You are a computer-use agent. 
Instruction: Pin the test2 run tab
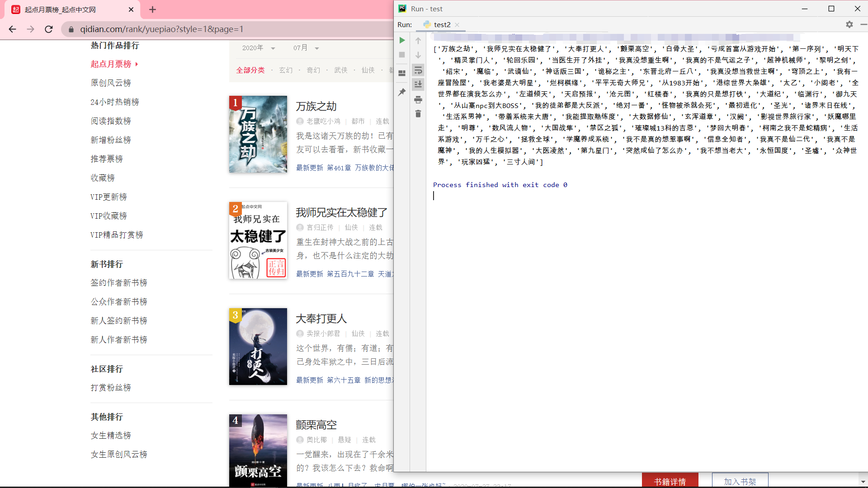coord(402,92)
